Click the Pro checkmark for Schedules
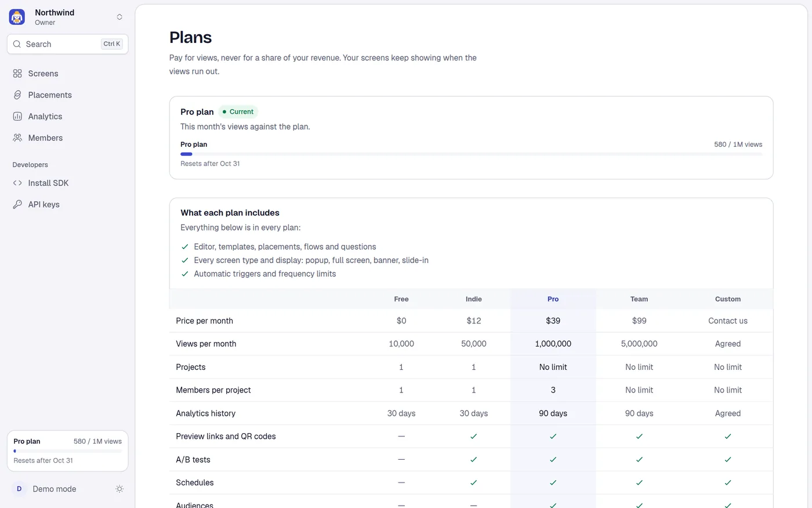This screenshot has width=812, height=508. [x=553, y=482]
